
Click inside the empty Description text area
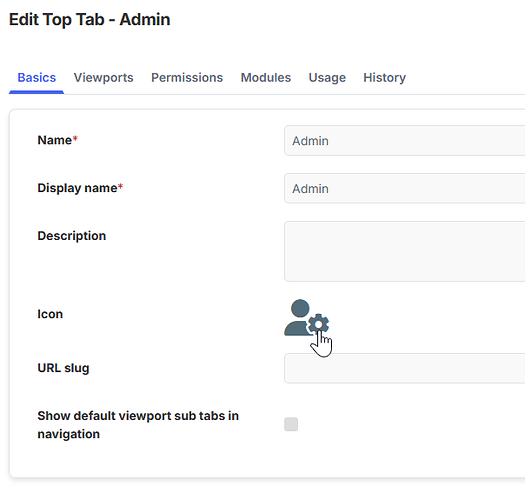(x=404, y=252)
